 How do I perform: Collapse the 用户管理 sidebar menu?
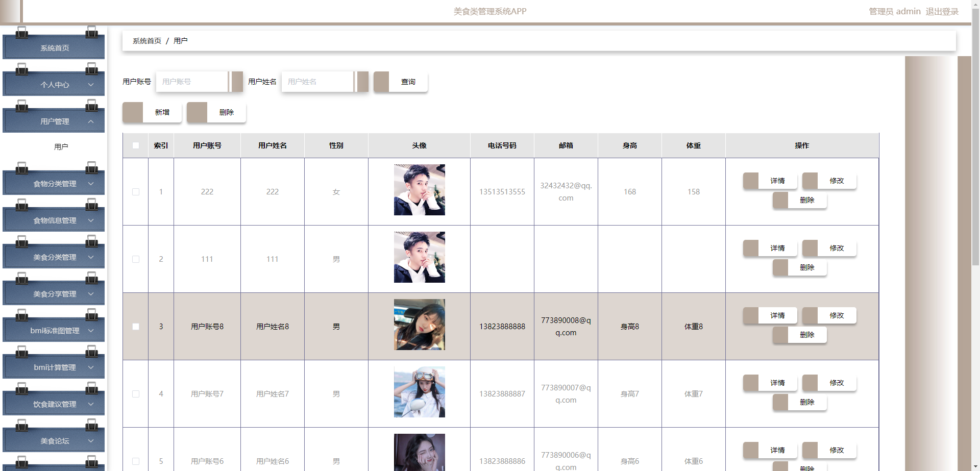[x=54, y=121]
